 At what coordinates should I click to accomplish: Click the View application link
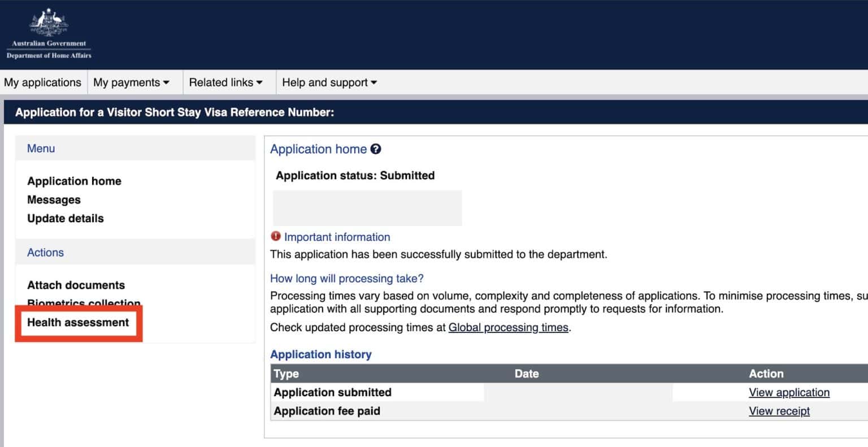(x=789, y=392)
